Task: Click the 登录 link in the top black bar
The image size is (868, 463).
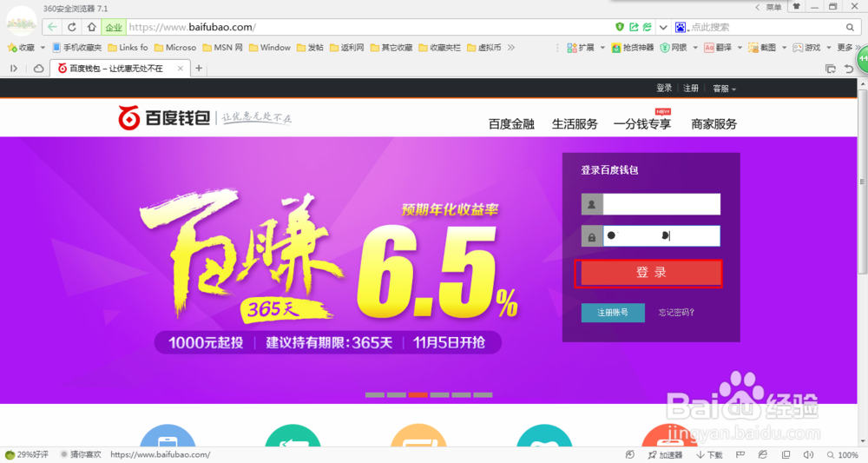Action: click(664, 88)
